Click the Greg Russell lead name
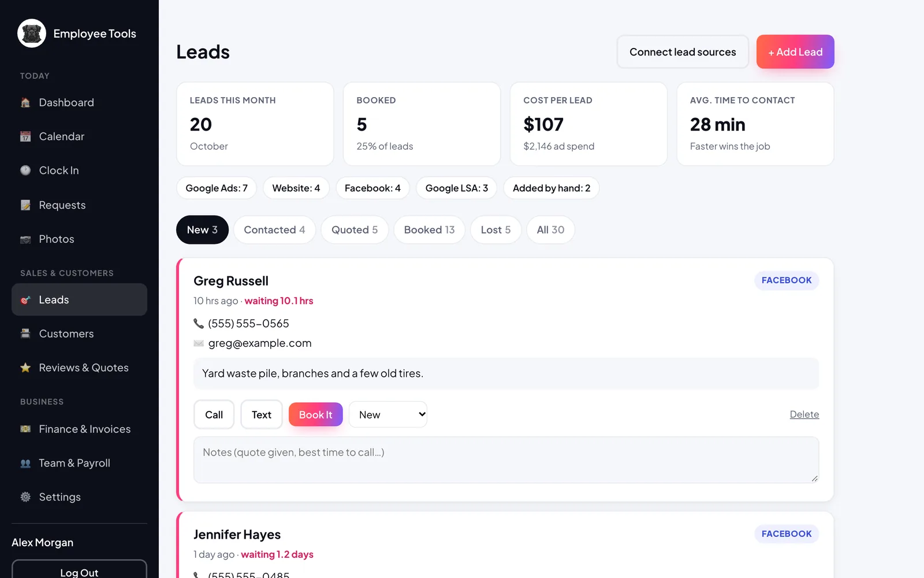This screenshot has width=924, height=578. tap(231, 281)
